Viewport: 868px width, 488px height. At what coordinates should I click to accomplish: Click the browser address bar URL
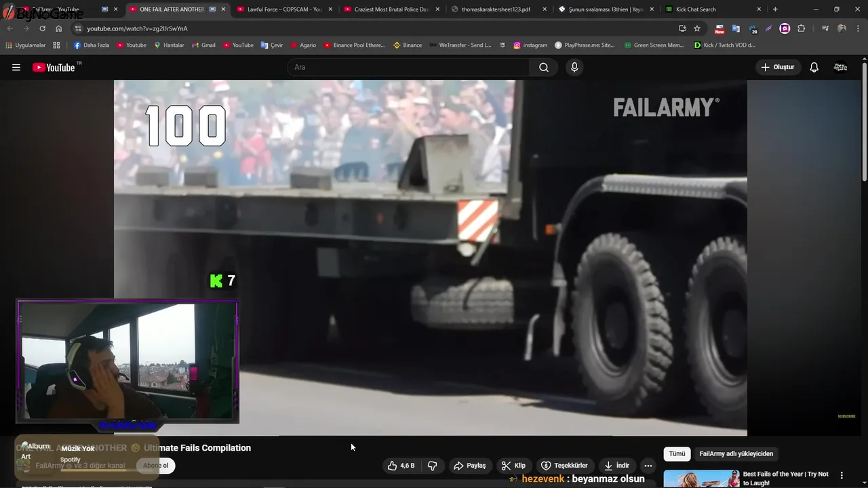coord(138,28)
